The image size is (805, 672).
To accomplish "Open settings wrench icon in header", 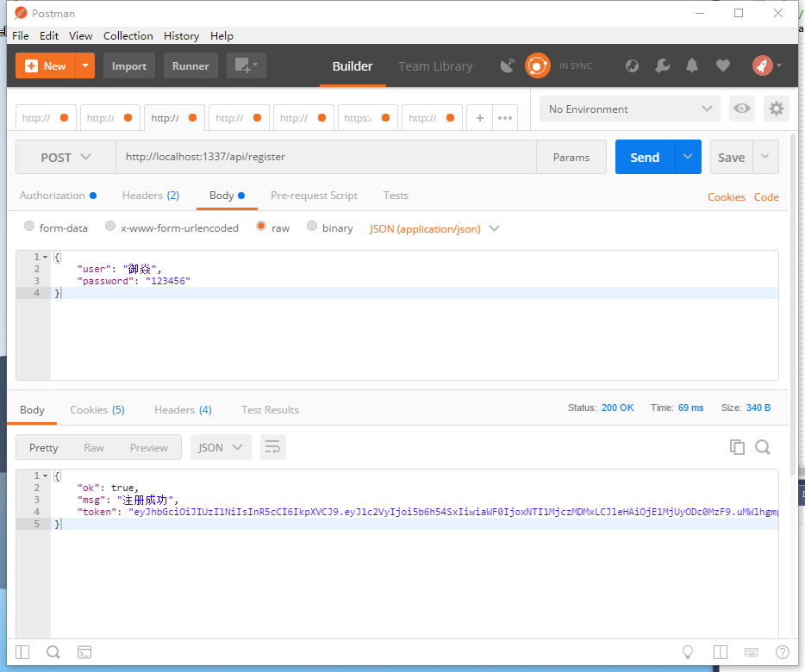I will (x=662, y=65).
